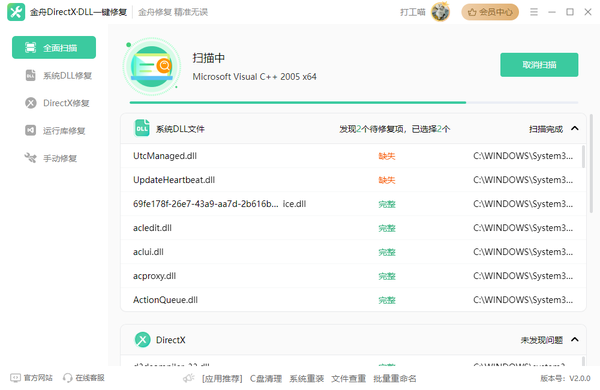Open the hamburger menu icon in the title bar
Image resolution: width=600 pixels, height=390 pixels.
(534, 12)
